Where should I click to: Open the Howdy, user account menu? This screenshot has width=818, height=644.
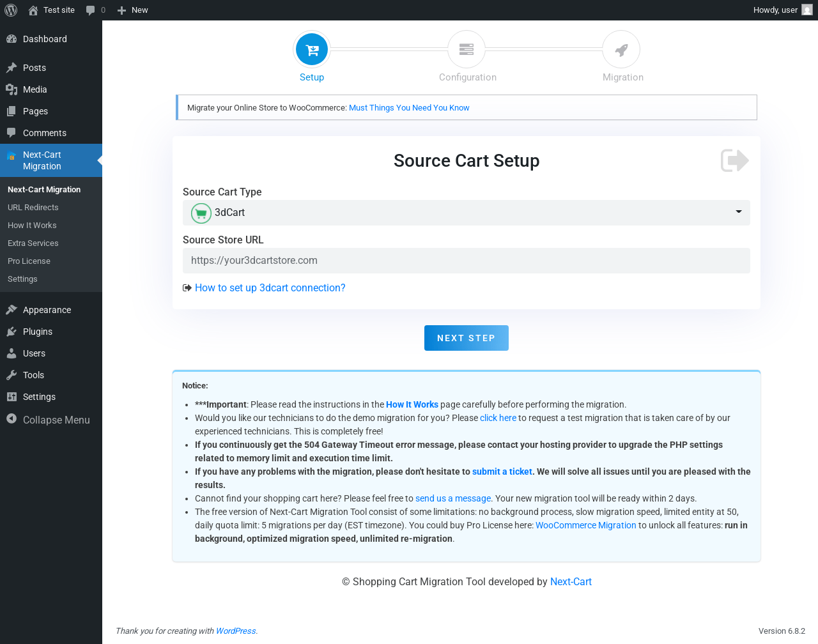tap(782, 10)
